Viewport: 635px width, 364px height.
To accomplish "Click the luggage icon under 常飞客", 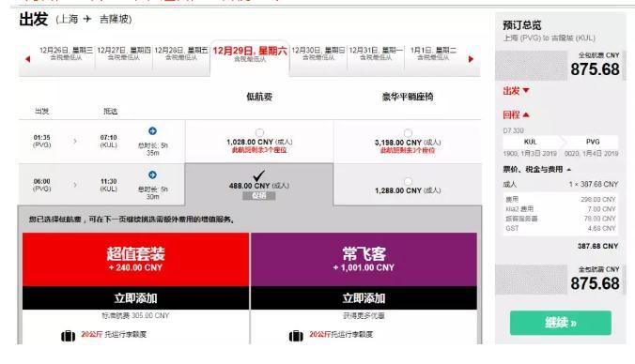I will [x=296, y=335].
